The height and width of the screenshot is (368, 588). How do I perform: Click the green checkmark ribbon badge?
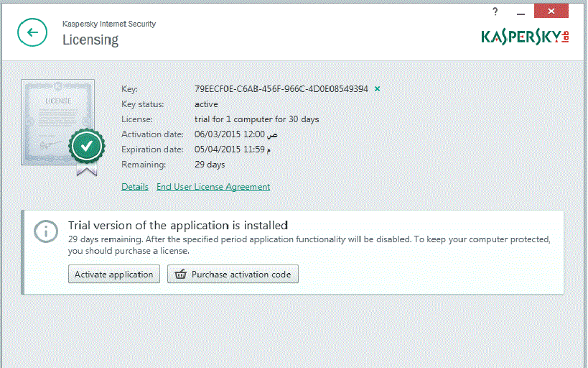point(87,150)
